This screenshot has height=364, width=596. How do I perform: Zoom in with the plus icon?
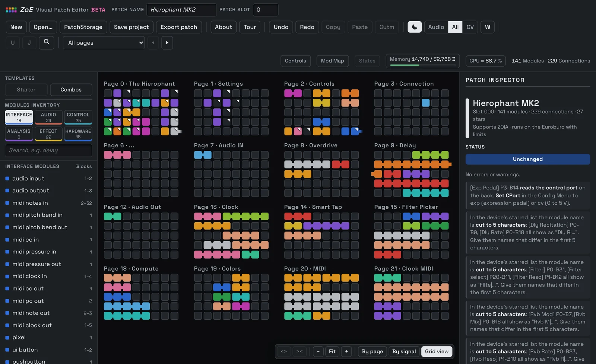346,351
